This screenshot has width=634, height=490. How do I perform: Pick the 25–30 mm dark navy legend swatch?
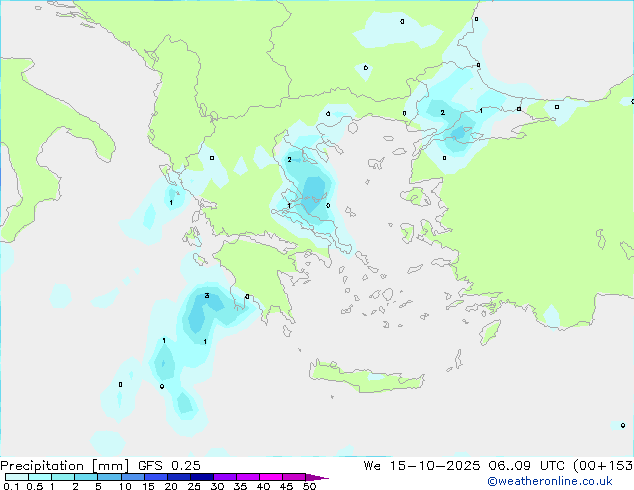click(x=202, y=477)
